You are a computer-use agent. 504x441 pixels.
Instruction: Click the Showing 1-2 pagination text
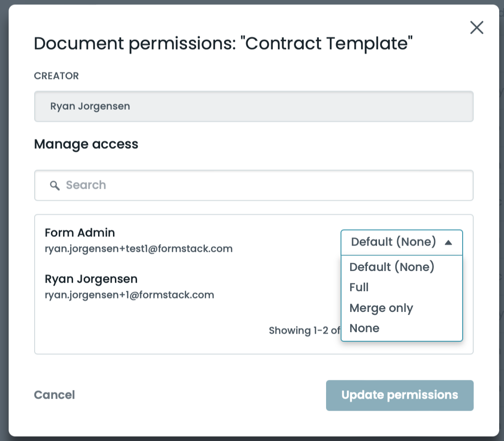pyautogui.click(x=304, y=331)
